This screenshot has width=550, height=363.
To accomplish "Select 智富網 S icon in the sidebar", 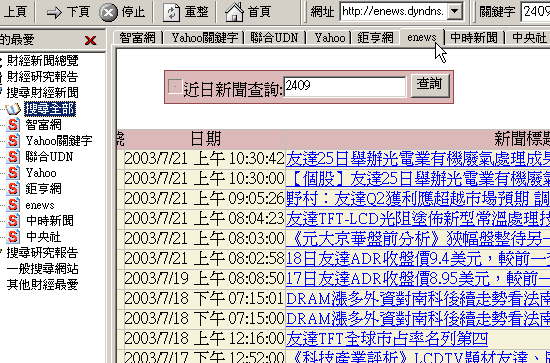I will point(13,125).
